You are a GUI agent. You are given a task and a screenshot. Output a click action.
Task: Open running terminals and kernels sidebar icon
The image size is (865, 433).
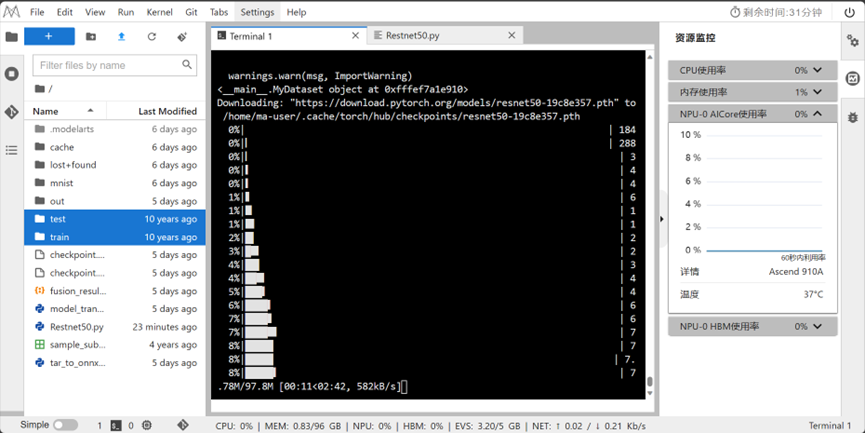click(12, 74)
